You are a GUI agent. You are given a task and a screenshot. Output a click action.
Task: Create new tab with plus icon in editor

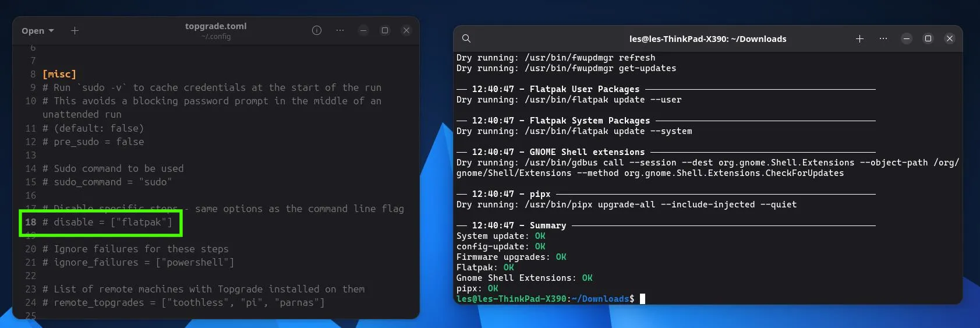(x=75, y=31)
